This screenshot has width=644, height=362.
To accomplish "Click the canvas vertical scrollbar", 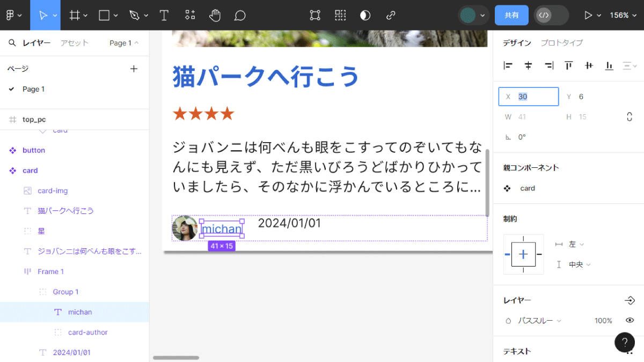I will coord(487,182).
